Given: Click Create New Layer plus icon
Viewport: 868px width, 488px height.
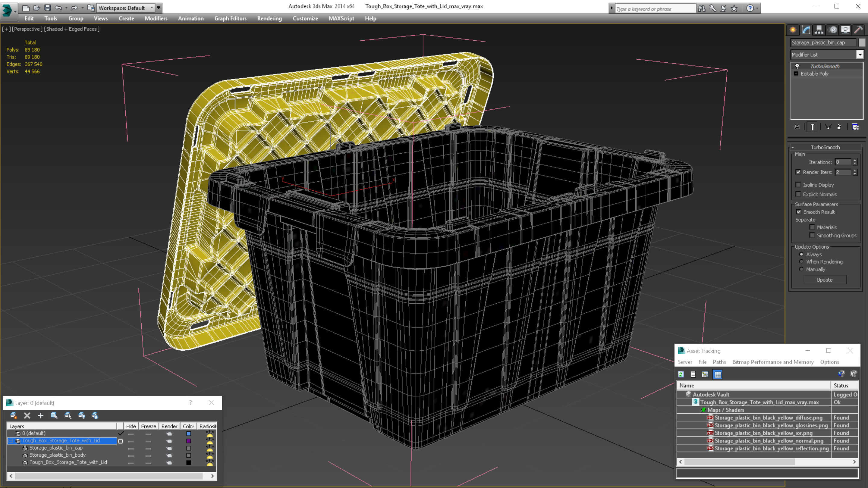Looking at the screenshot, I should [40, 416].
